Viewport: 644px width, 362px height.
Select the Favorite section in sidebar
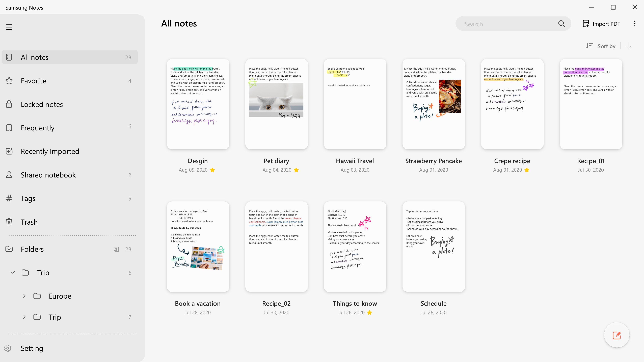34,80
